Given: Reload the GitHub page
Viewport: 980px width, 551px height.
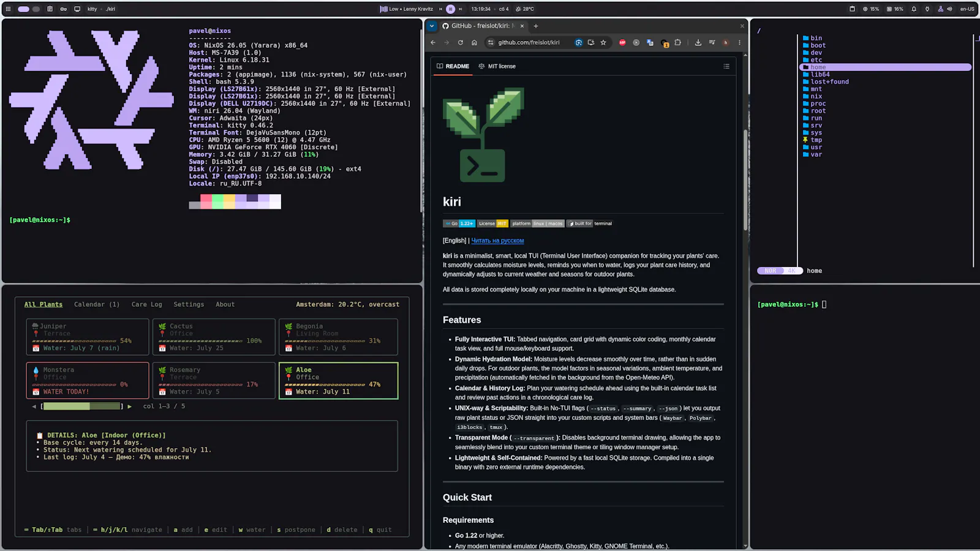Looking at the screenshot, I should coord(461,42).
